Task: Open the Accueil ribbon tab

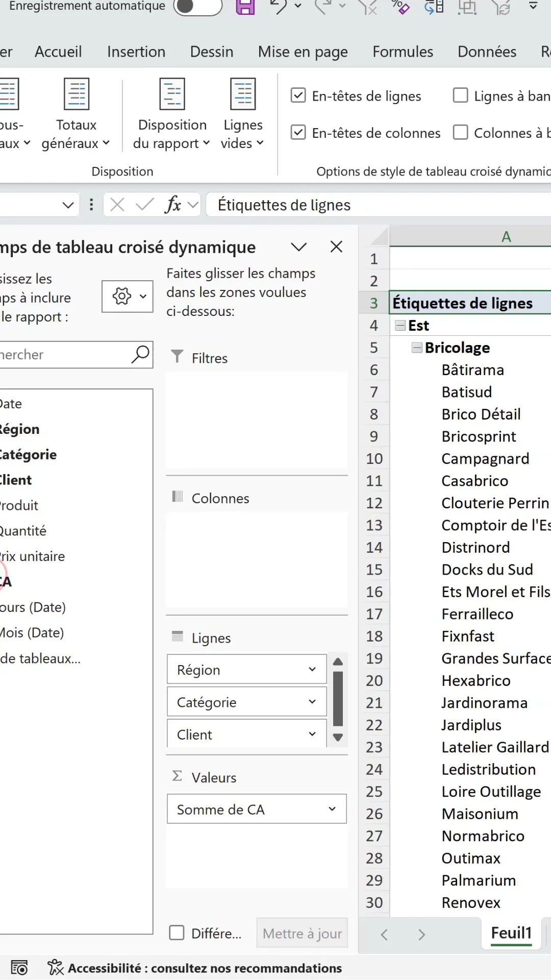Action: coord(58,52)
